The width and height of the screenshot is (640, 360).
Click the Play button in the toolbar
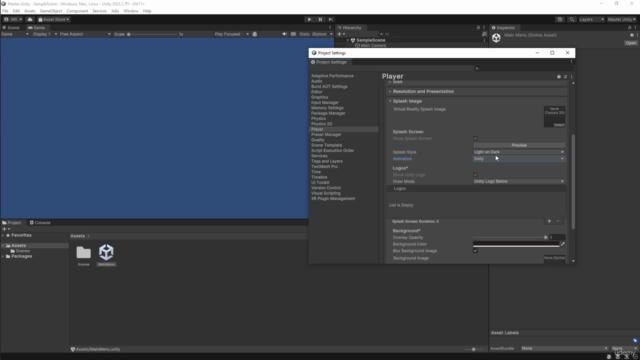pyautogui.click(x=309, y=19)
